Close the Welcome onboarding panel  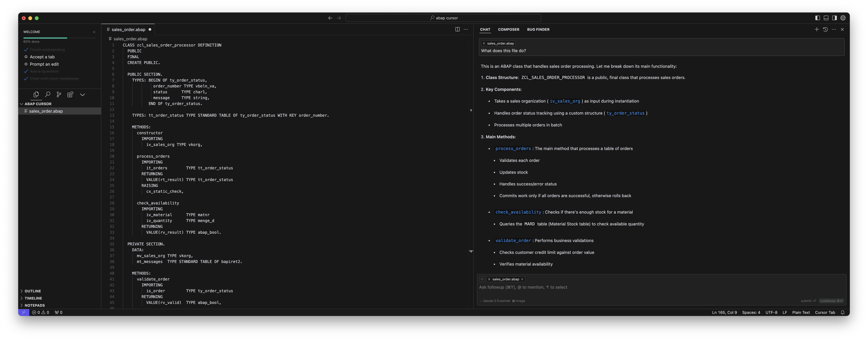(x=94, y=32)
